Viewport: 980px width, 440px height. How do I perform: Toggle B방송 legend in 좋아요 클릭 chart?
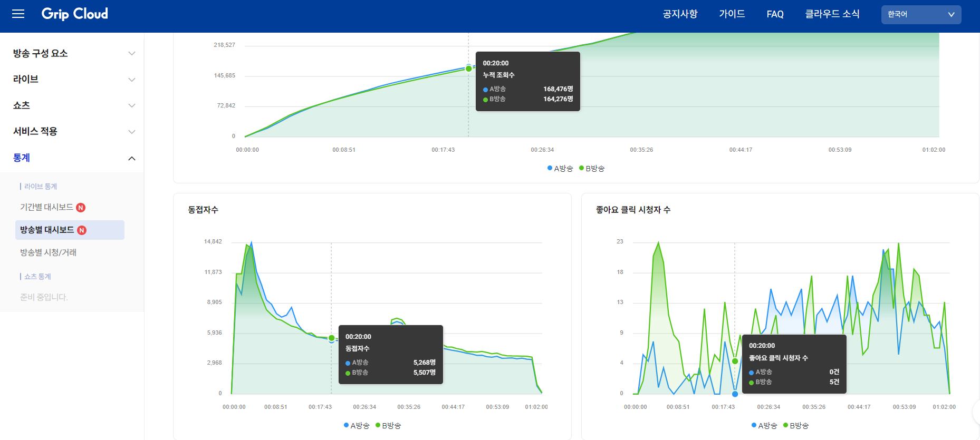click(x=796, y=425)
